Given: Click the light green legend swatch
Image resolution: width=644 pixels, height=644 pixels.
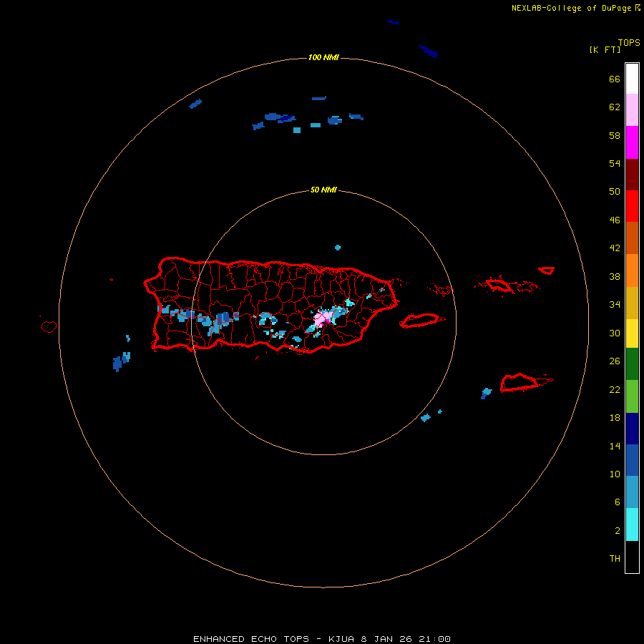Looking at the screenshot, I should coord(632,396).
